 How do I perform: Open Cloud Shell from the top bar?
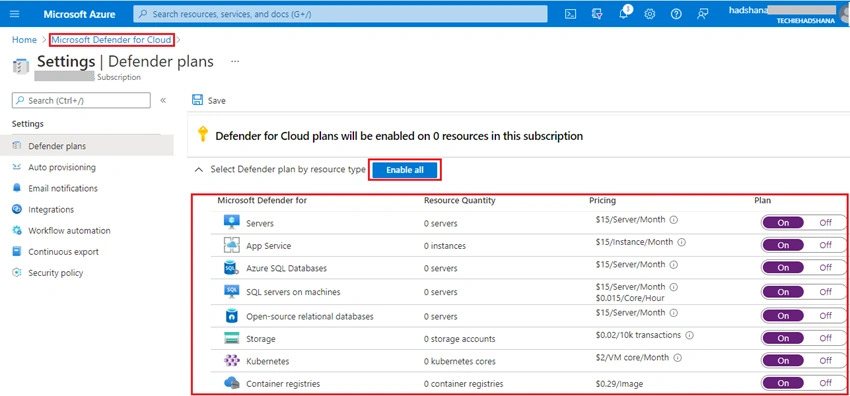570,15
